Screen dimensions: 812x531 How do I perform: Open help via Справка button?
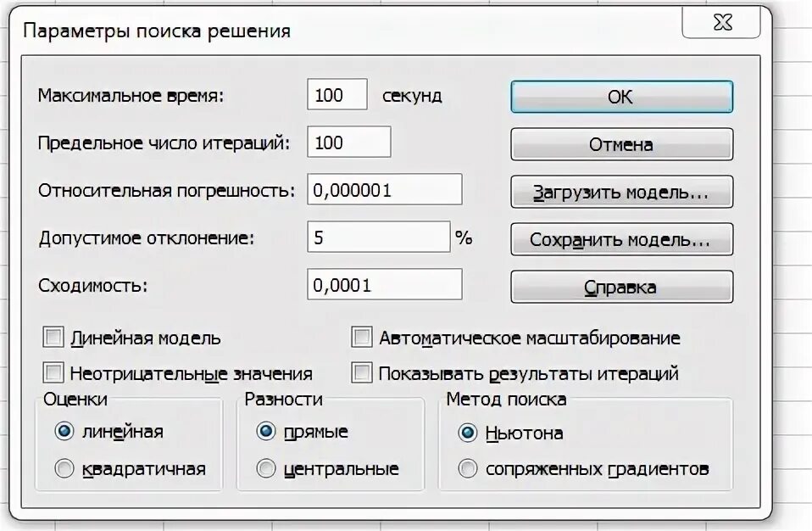pos(621,287)
